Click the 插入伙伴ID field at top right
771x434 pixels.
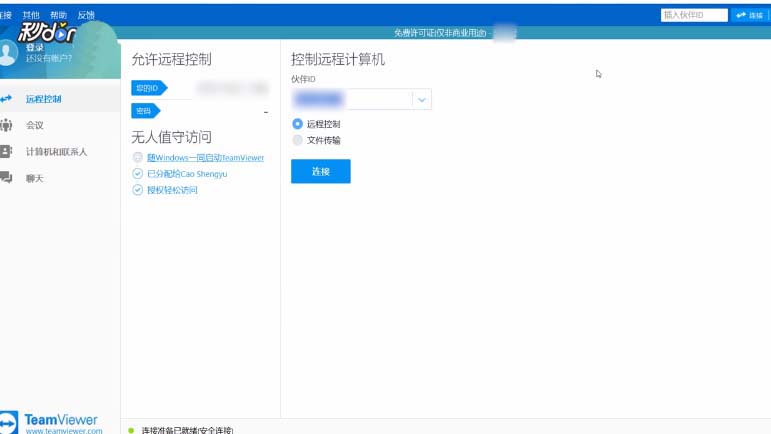(694, 15)
